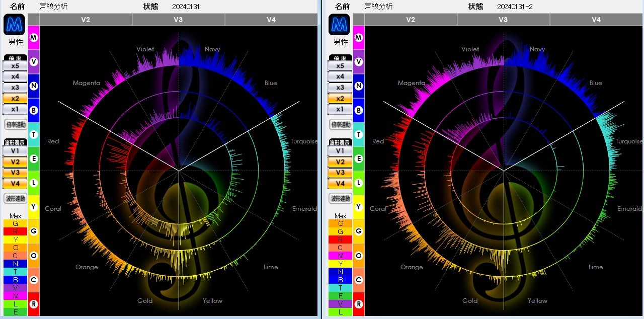644x319 pixels.
Task: Set magnification to x5 in left panel
Action: (15, 66)
